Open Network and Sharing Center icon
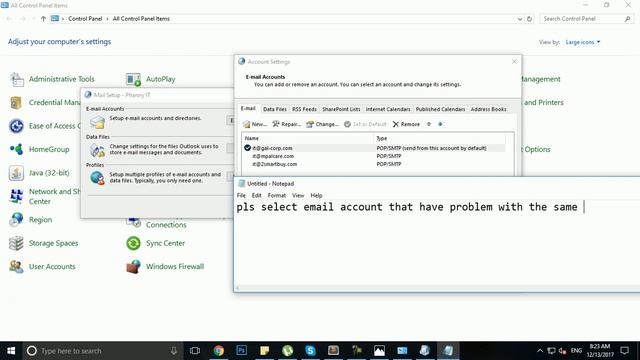This screenshot has width=640, height=360. point(16,196)
